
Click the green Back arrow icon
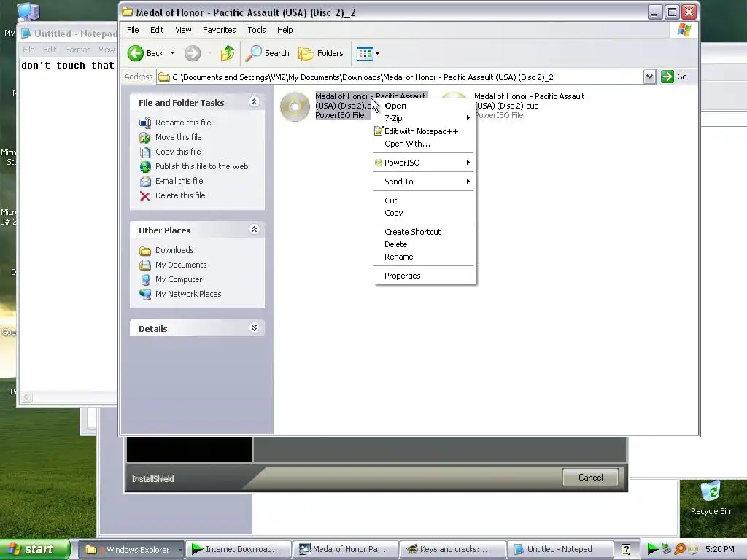click(136, 53)
